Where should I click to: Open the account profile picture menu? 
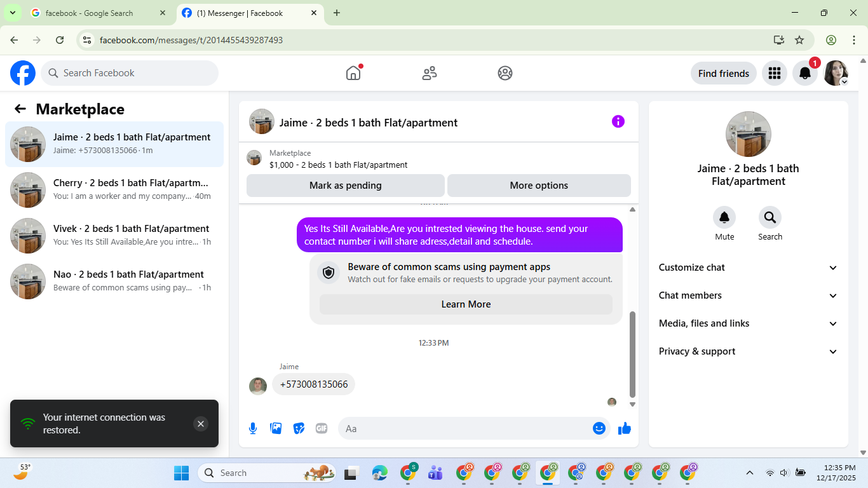pos(836,73)
